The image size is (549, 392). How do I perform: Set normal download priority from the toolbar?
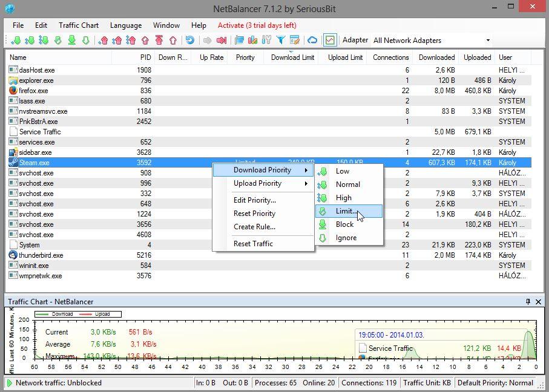30,41
